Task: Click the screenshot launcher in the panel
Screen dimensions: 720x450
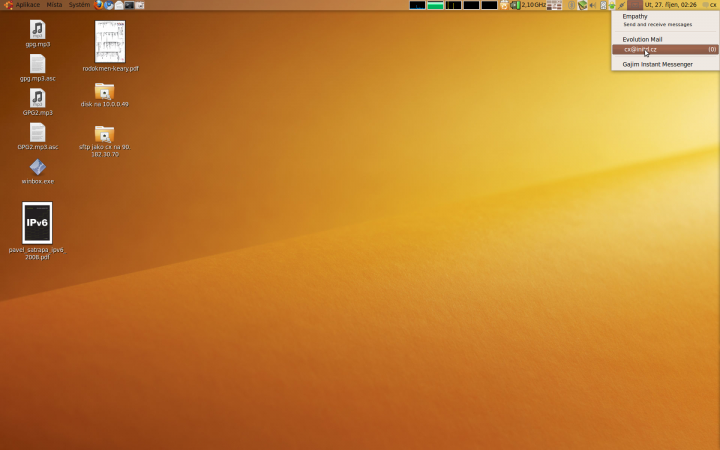Action: [x=140, y=5]
